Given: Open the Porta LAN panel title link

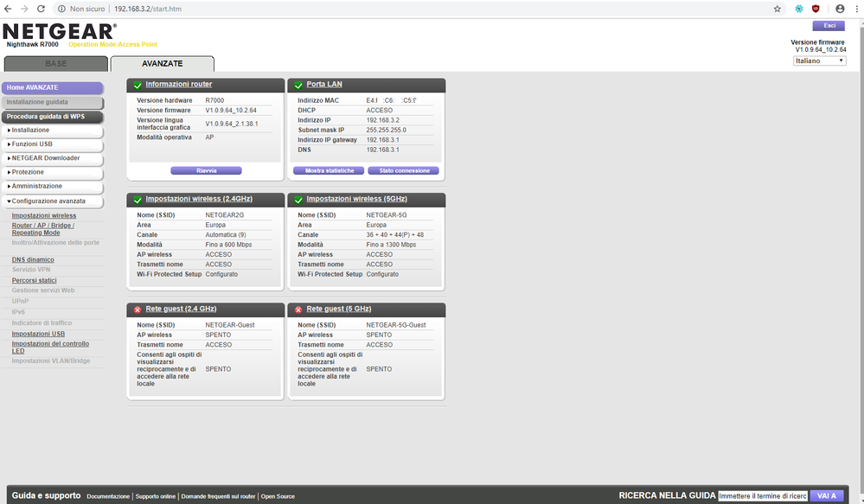Looking at the screenshot, I should [324, 84].
